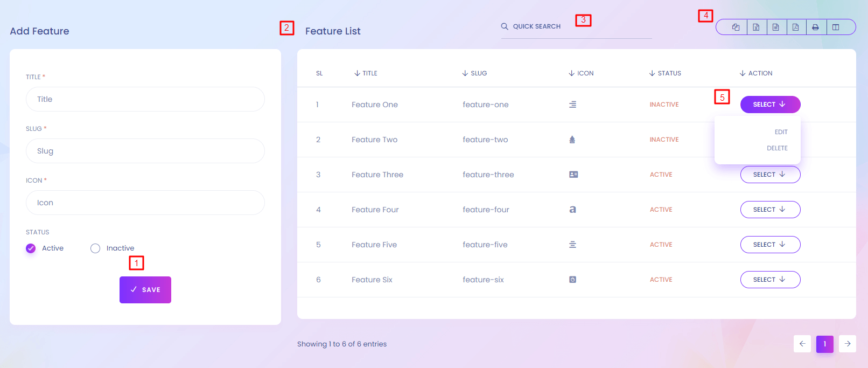Open Select dropdown for Feature Six
This screenshot has height=368, width=868.
(770, 280)
